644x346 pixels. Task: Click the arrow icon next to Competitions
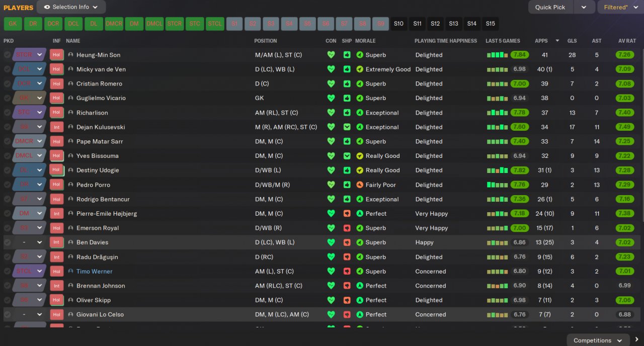pyautogui.click(x=636, y=340)
